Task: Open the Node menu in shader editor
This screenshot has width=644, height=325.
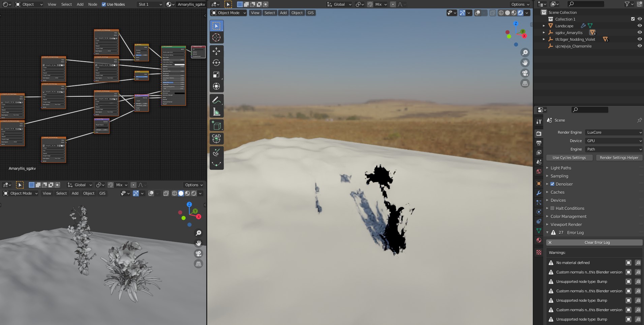Action: 93,4
